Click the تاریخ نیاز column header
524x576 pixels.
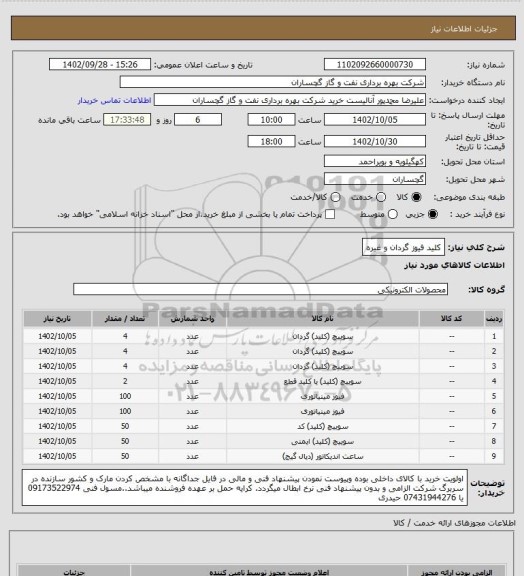click(x=57, y=319)
